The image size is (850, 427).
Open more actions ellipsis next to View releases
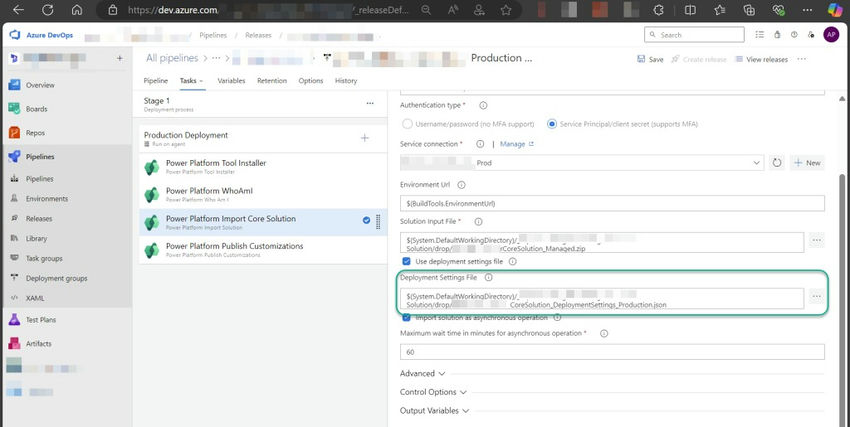(x=802, y=59)
